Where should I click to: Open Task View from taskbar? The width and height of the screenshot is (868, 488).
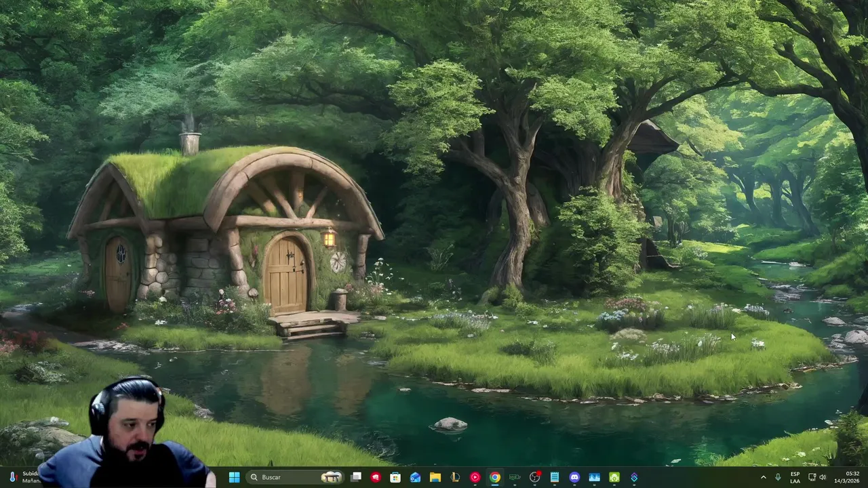point(356,477)
